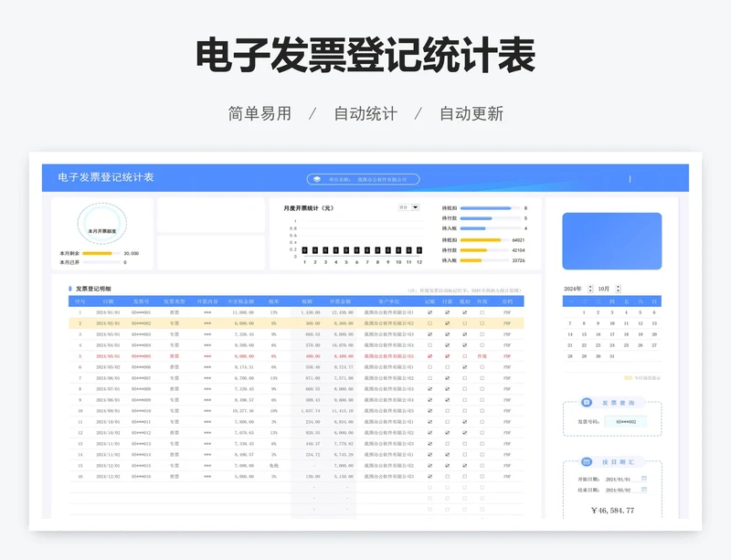Click the amount cell 11,000.00

pyautogui.click(x=243, y=312)
